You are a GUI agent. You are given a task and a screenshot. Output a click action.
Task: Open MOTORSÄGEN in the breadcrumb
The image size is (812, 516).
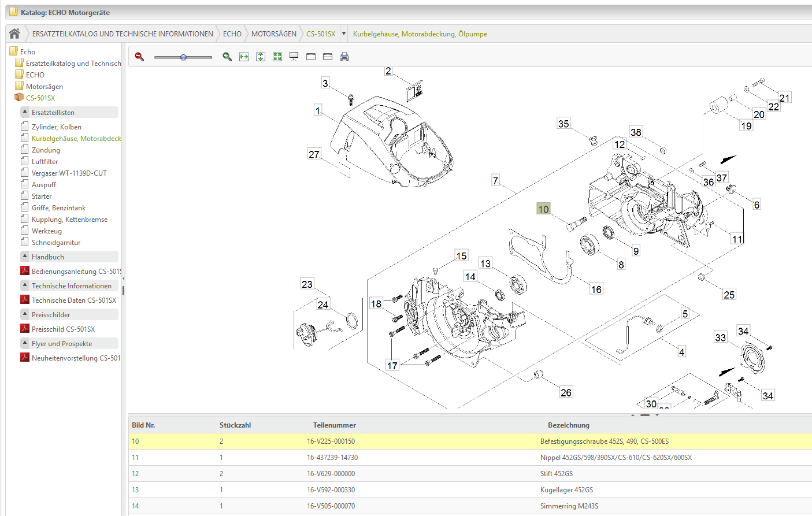273,34
